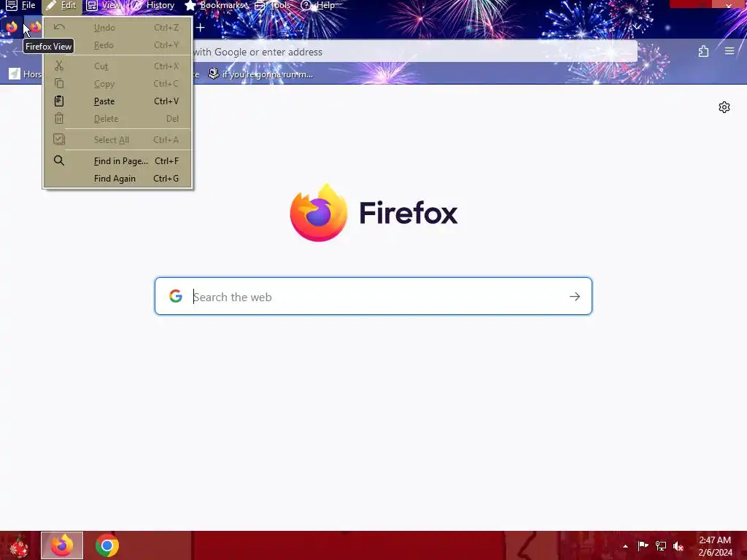Submit search with the arrow button
The width and height of the screenshot is (747, 560).
(x=575, y=297)
